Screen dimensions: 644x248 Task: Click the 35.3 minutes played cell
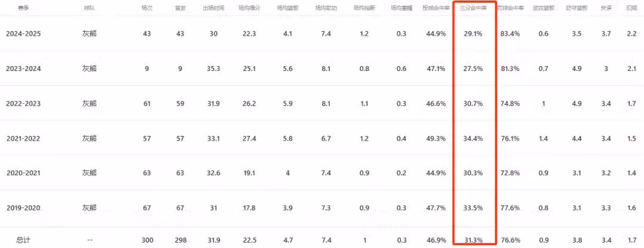point(213,69)
